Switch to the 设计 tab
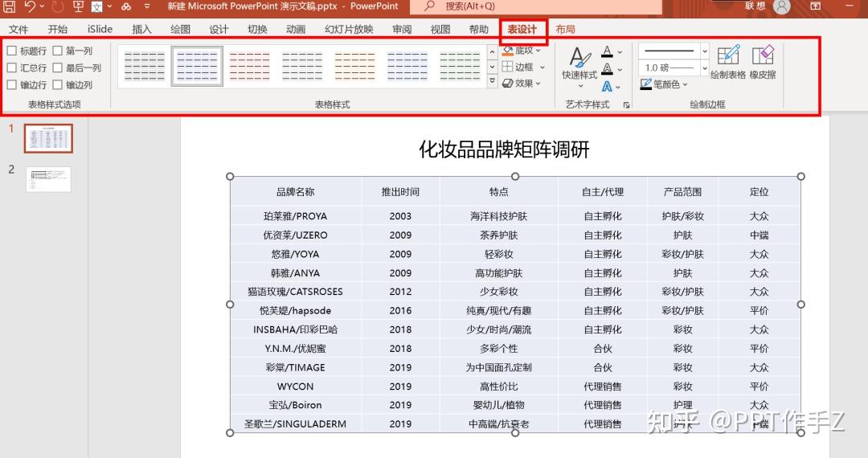 [x=219, y=29]
